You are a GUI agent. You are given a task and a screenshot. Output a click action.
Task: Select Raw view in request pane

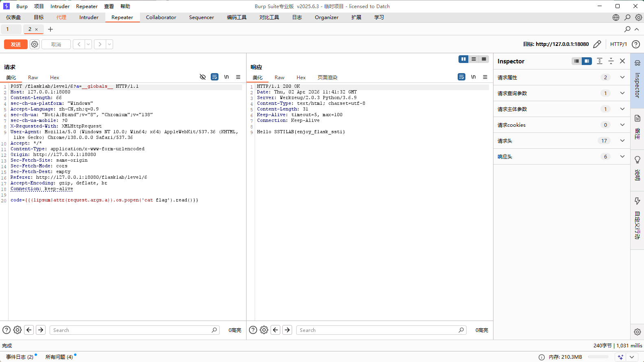click(33, 77)
